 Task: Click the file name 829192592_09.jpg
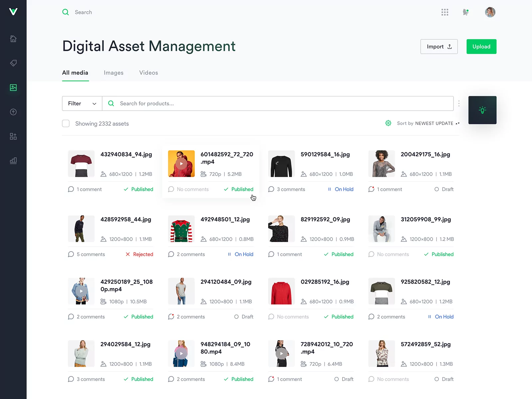tap(325, 219)
